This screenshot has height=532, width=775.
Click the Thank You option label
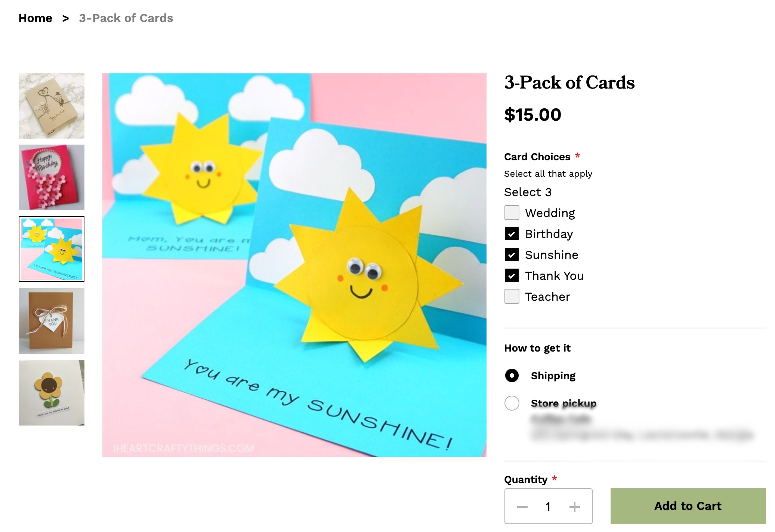click(554, 276)
